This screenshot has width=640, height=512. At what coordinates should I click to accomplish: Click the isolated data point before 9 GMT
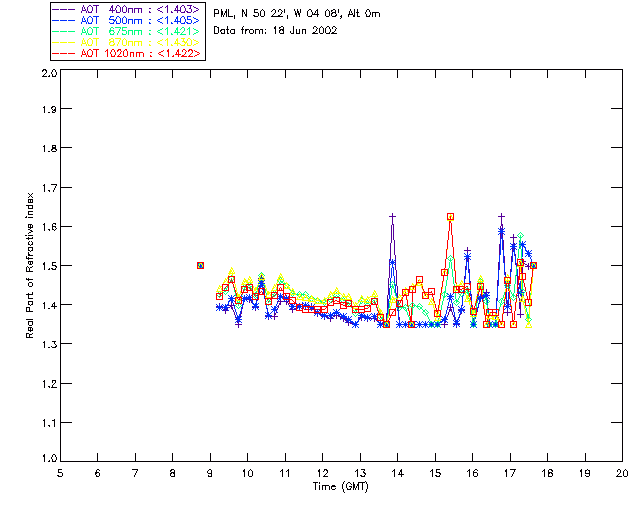200,265
